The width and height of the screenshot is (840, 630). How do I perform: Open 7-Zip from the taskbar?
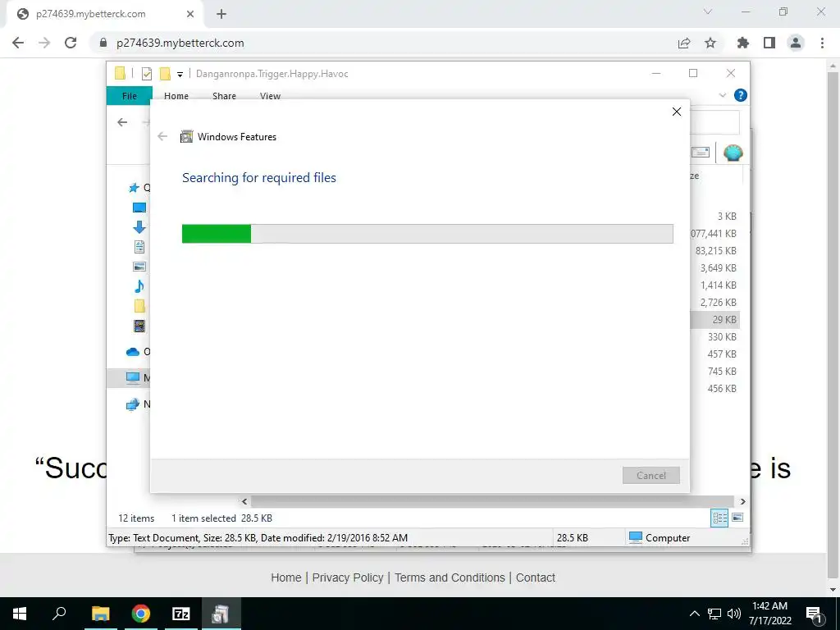[181, 614]
